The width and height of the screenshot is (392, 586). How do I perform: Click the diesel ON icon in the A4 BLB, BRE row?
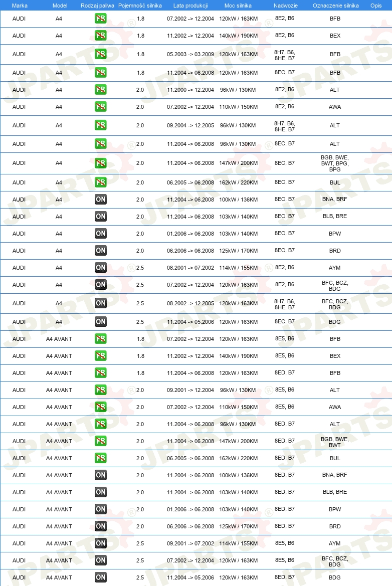(101, 217)
